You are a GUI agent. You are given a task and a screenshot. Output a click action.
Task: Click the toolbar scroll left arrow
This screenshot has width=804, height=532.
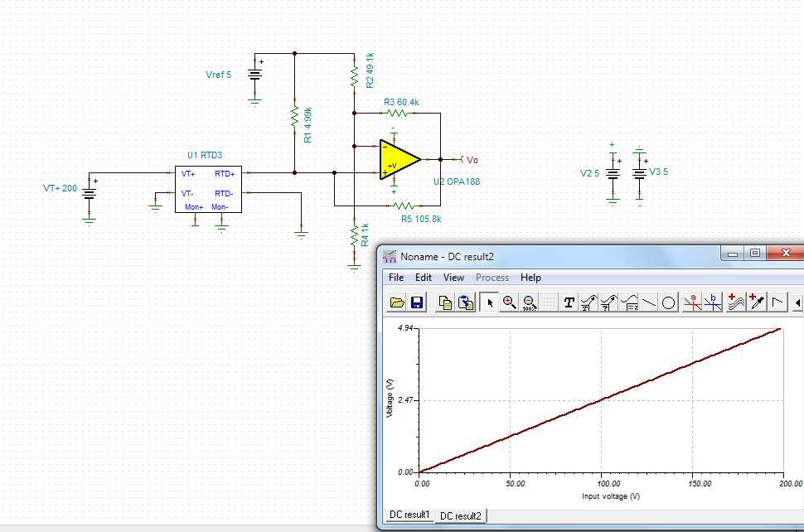pos(797,303)
